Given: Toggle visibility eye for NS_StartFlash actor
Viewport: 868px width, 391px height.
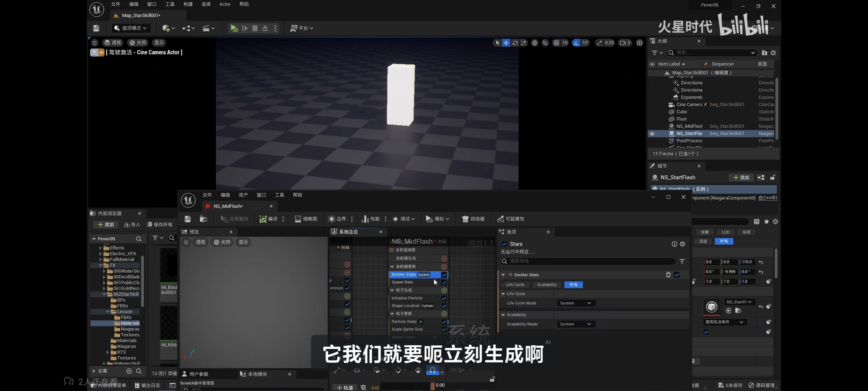Looking at the screenshot, I should tap(652, 134).
